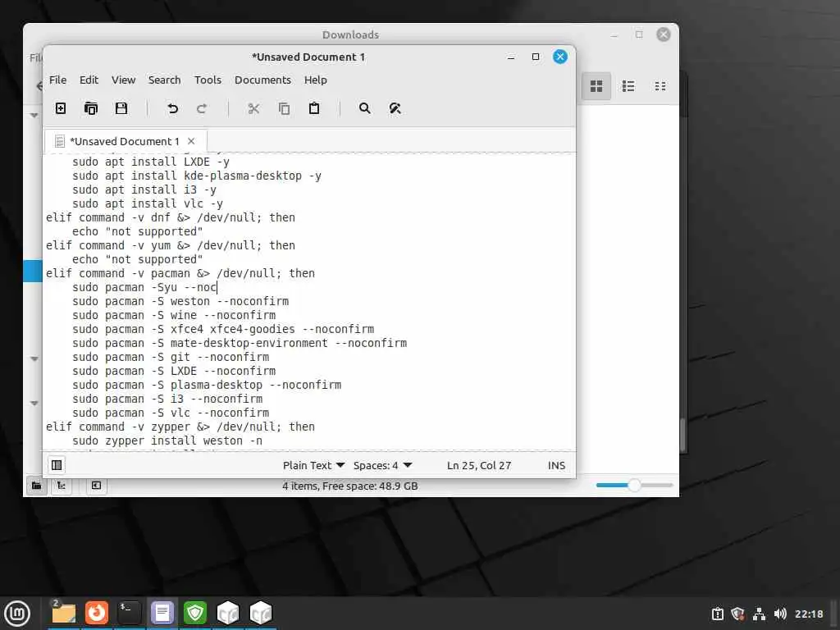
Task: Adjust the Downloads zoom slider
Action: [634, 486]
